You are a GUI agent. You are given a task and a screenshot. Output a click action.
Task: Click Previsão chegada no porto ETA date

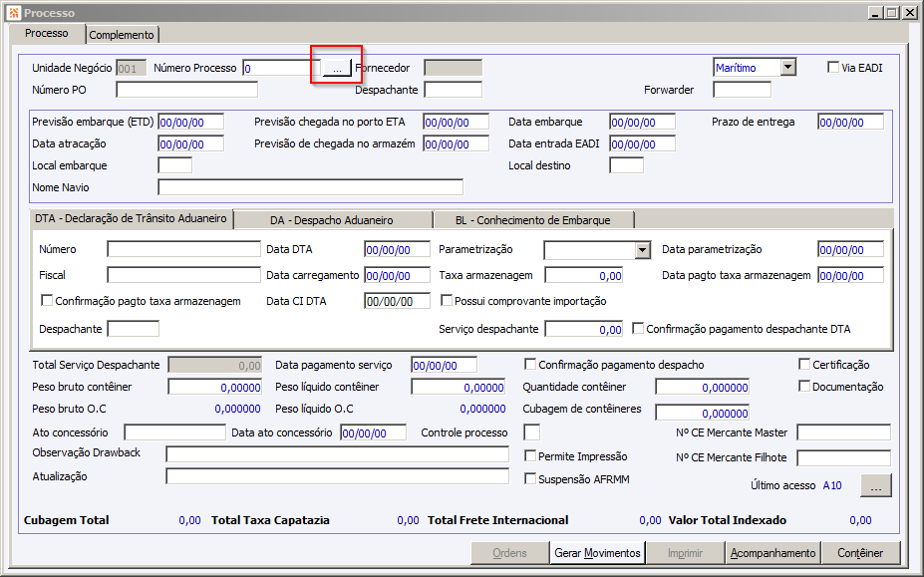click(x=457, y=122)
